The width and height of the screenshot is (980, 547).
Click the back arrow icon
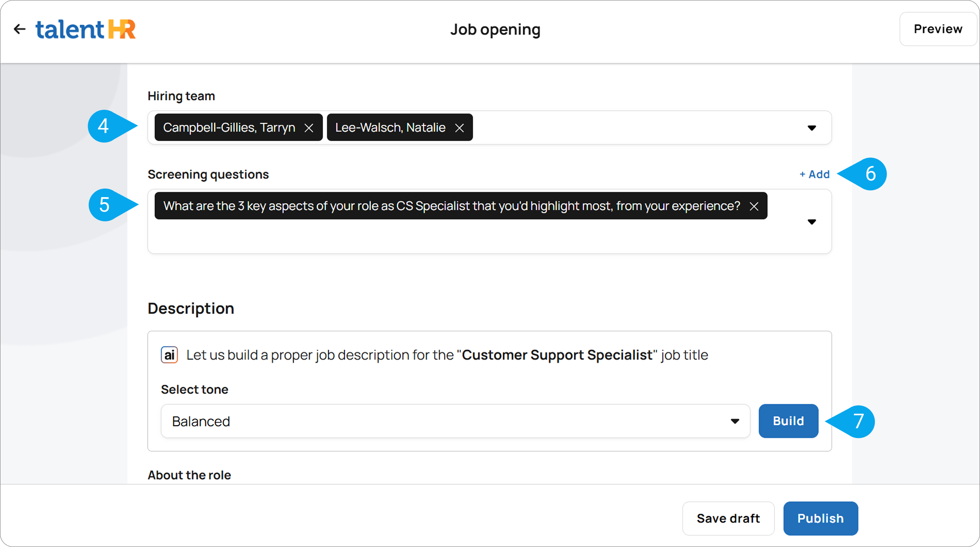point(20,29)
